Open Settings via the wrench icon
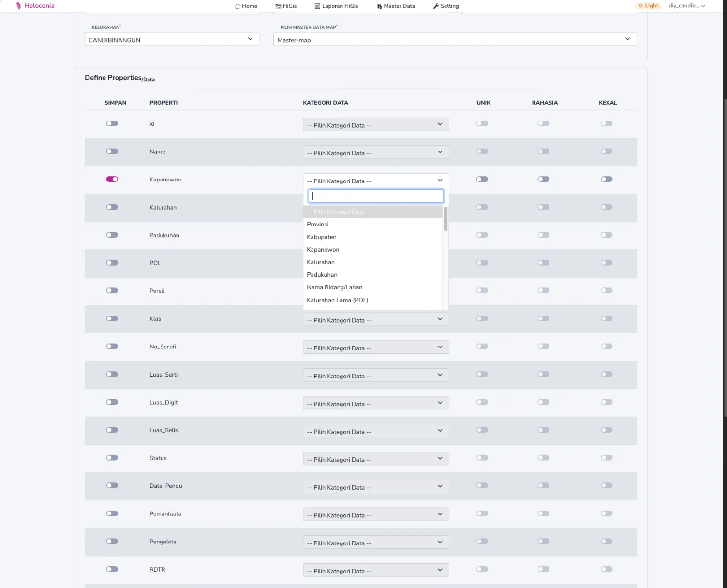 point(435,6)
